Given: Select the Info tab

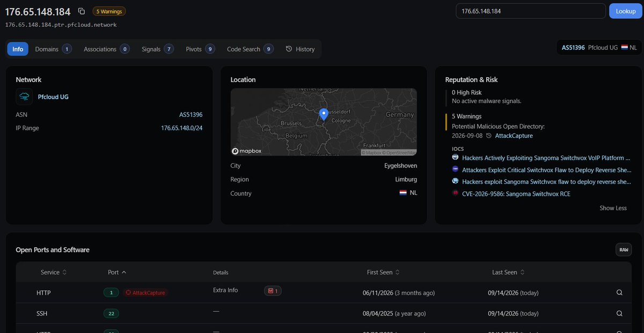Looking at the screenshot, I should [18, 49].
